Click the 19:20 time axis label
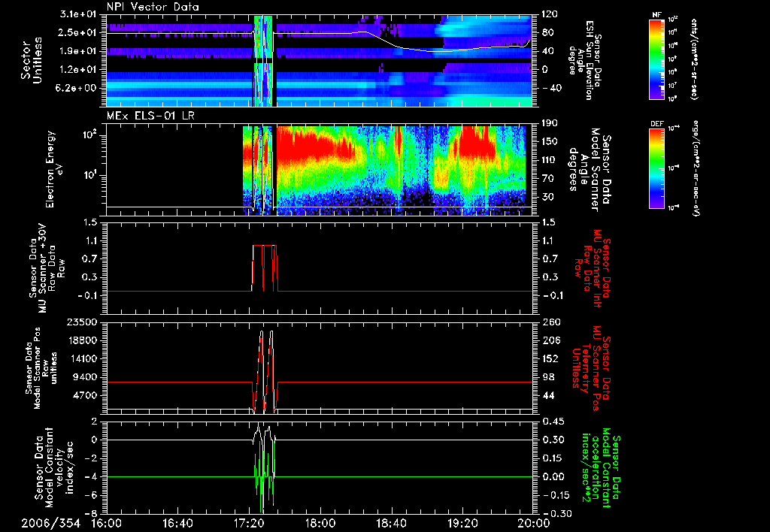The width and height of the screenshot is (770, 532). 462,523
